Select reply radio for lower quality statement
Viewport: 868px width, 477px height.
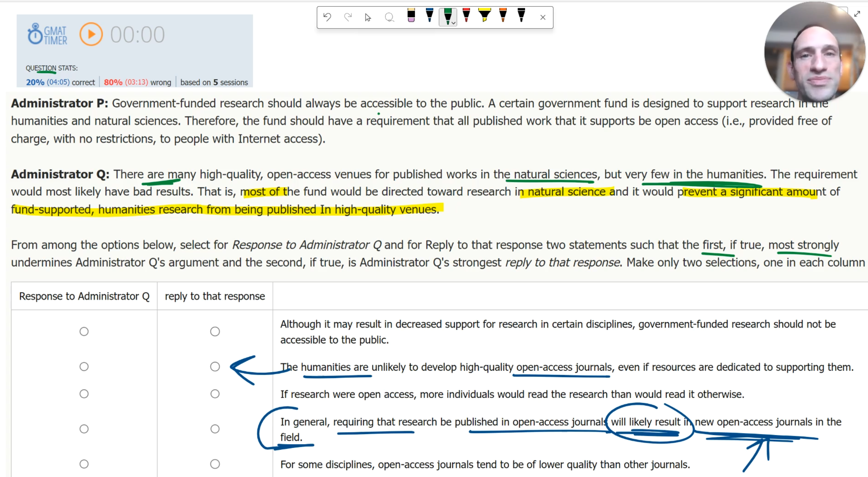coord(215,464)
